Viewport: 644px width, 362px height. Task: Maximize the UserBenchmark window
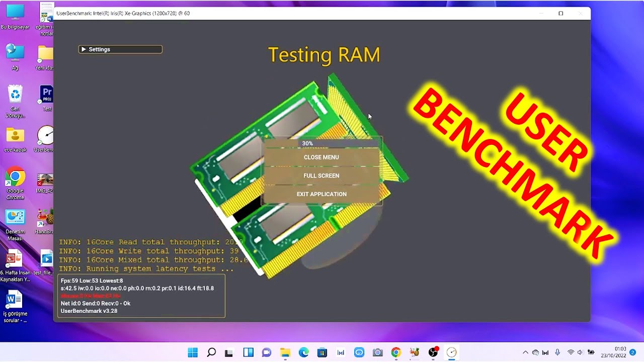(x=560, y=13)
